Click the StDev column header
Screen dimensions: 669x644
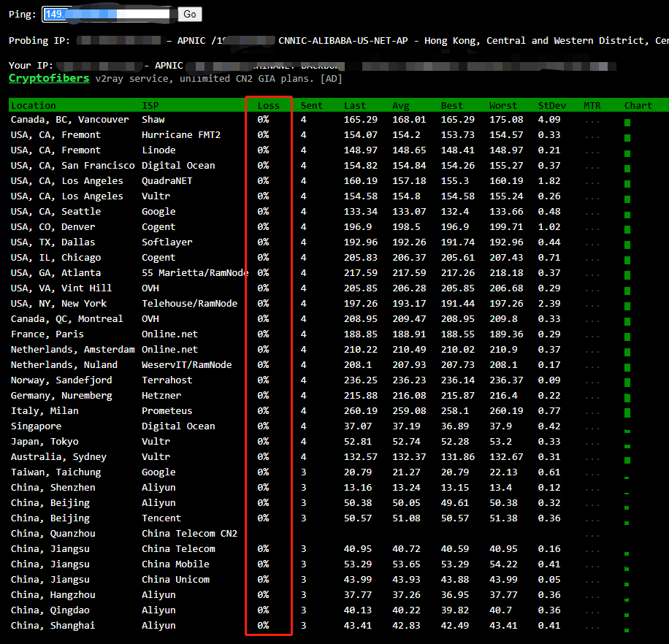[x=551, y=106]
